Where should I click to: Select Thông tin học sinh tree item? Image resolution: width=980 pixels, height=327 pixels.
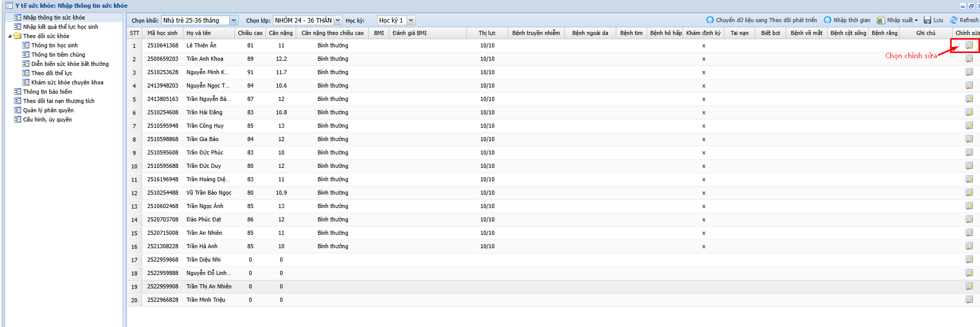click(x=55, y=45)
